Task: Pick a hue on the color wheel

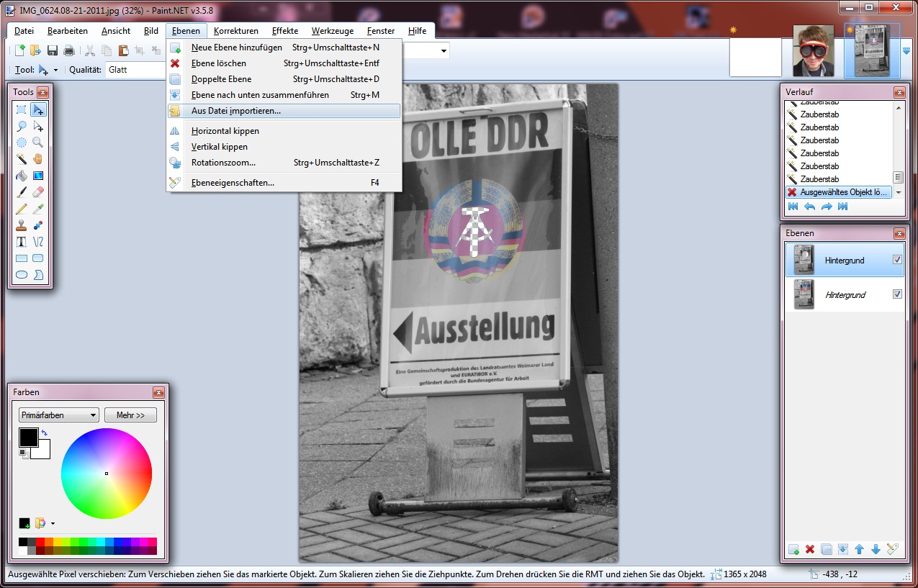Action: point(107,474)
